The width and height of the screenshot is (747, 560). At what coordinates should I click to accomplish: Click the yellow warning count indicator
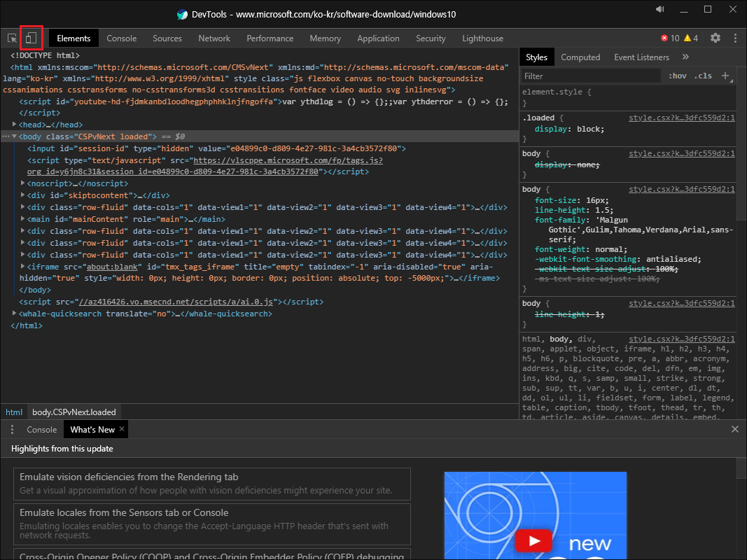691,38
